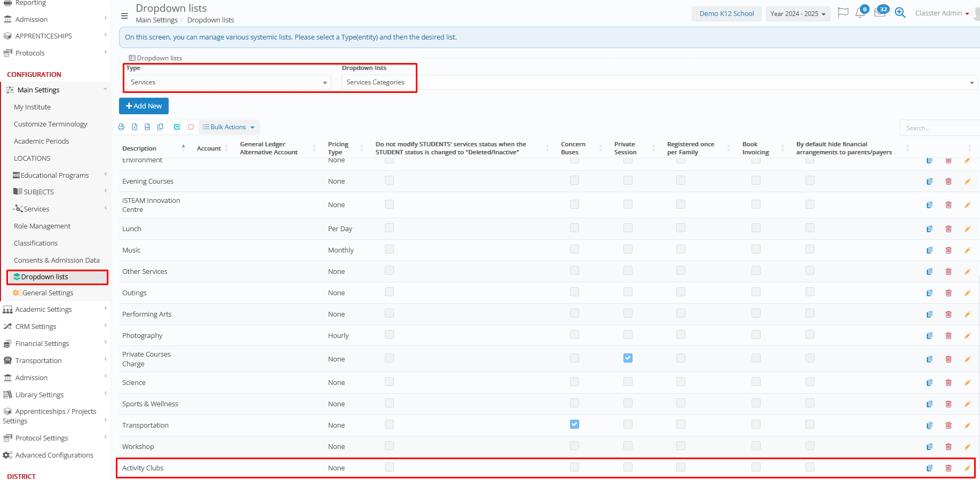Screen dimensions: 980x480
Task: Open General Settings in the sidebar
Action: [48, 293]
